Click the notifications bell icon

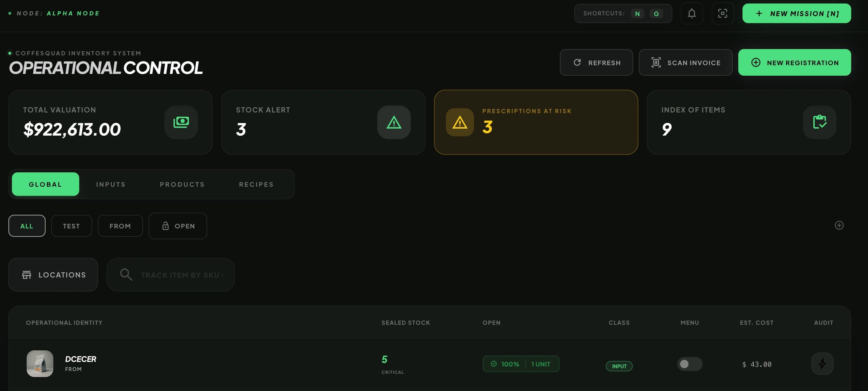coord(692,13)
